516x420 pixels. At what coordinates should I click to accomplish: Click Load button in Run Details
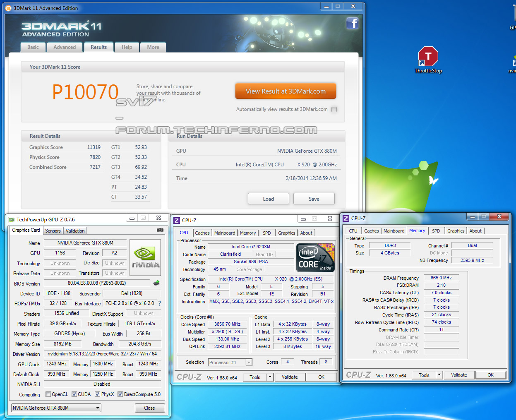pyautogui.click(x=269, y=199)
